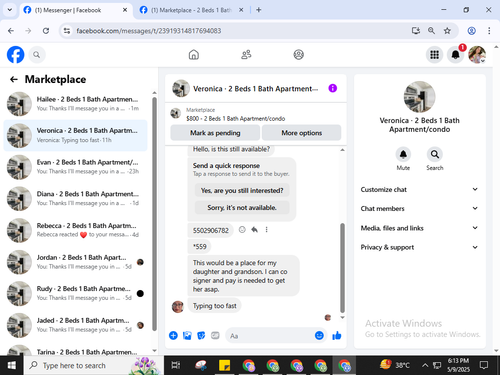This screenshot has width=500, height=375.
Task: Open the Diana conversation
Action: point(75,198)
